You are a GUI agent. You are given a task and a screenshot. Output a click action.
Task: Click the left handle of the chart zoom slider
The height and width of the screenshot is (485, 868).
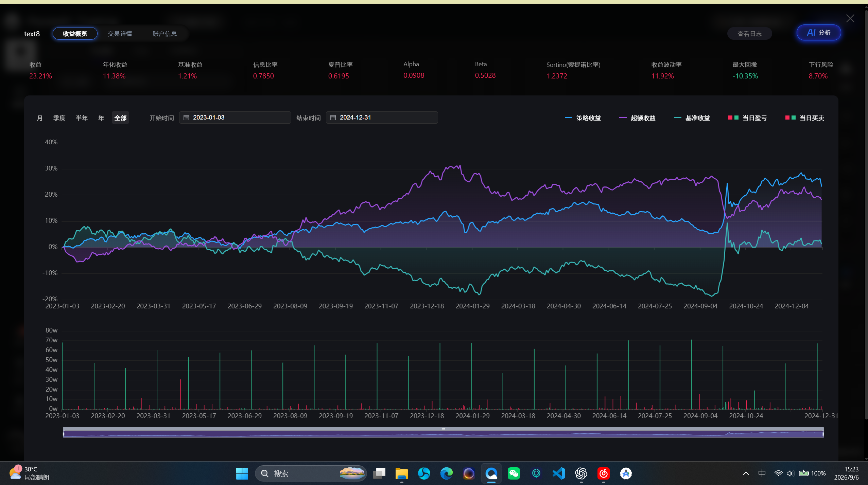pos(64,434)
